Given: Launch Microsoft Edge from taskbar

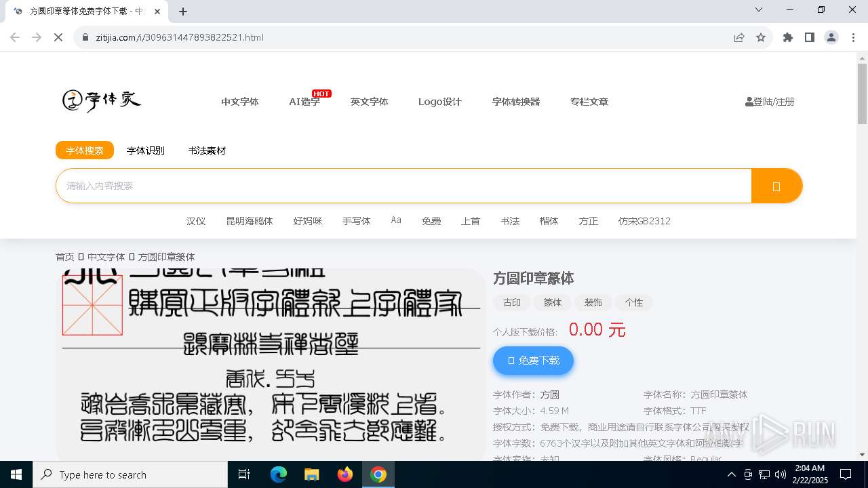Looking at the screenshot, I should pos(279,474).
